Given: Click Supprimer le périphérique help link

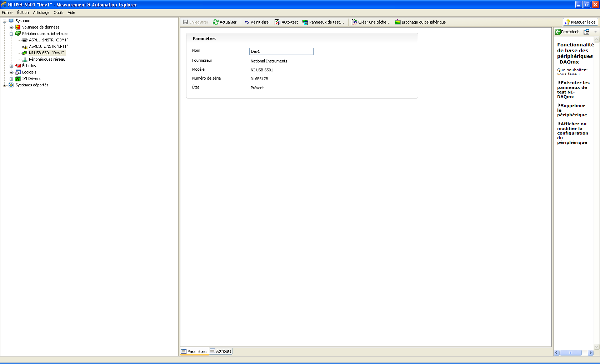Looking at the screenshot, I should coord(572,110).
